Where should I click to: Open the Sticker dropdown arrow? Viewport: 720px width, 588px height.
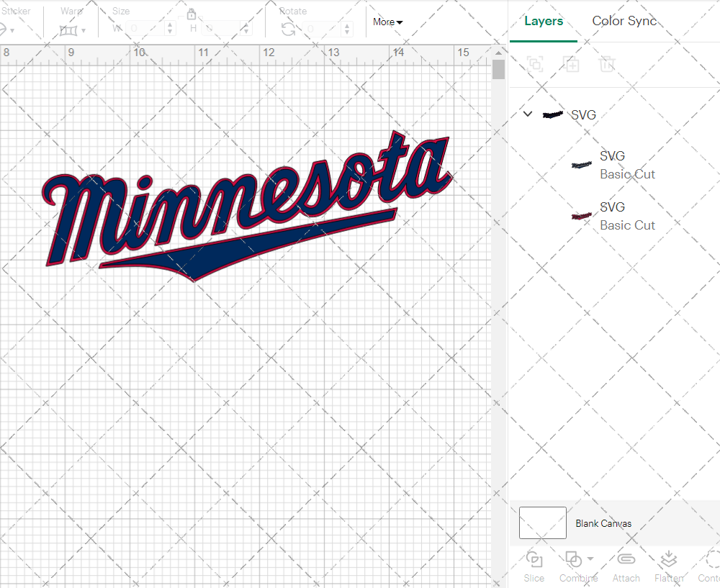point(12,31)
